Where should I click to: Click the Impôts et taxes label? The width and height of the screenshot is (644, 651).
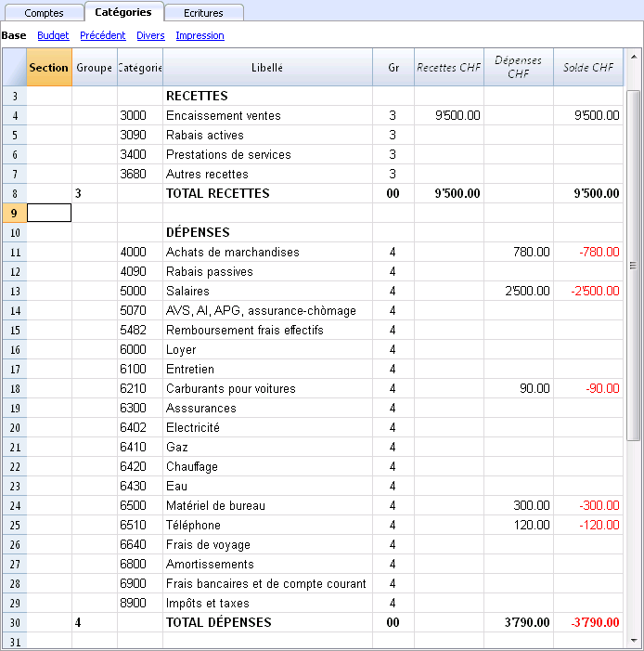pos(208,604)
